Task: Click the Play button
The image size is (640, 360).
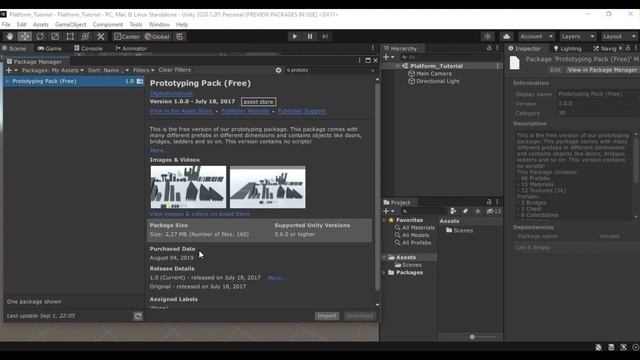Action: coord(294,36)
